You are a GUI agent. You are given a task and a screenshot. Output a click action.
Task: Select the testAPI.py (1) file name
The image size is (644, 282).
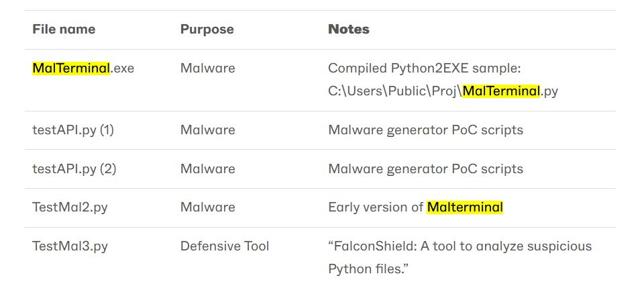[73, 130]
